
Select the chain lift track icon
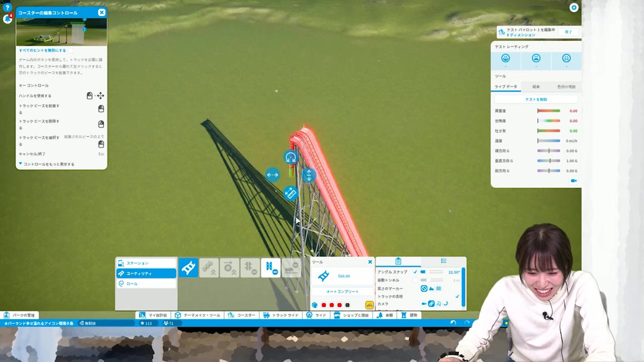click(209, 267)
